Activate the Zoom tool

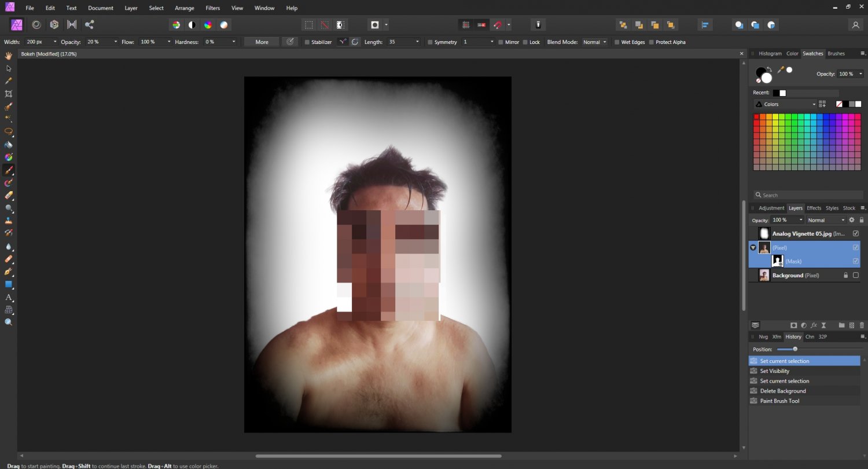[x=8, y=323]
